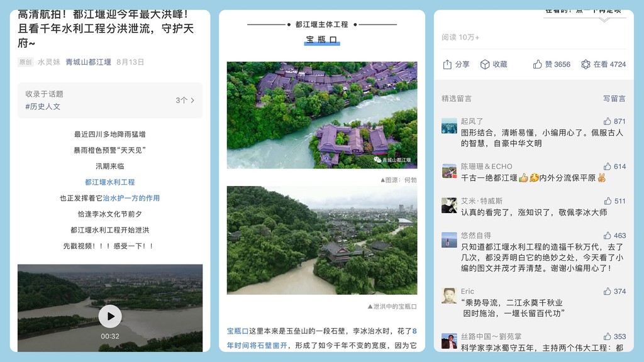
Task: Open the aerial photo of purple-roofed buildings
Action: [x=321, y=115]
